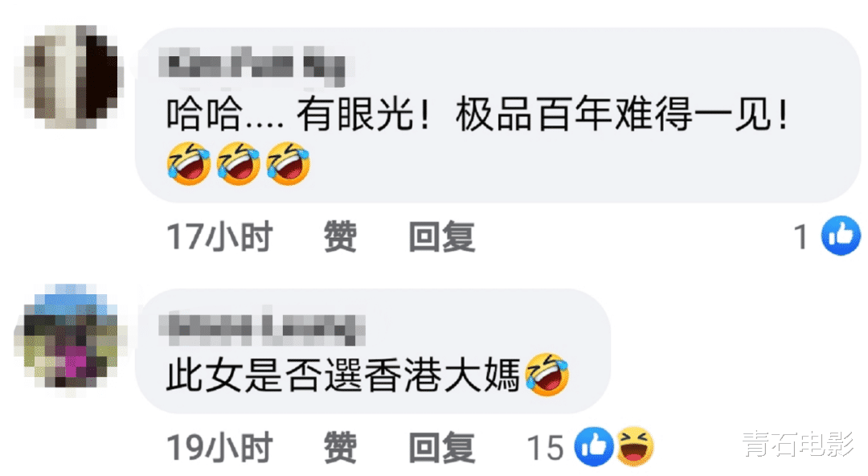This screenshot has height=476, width=868.
Task: Like the first comment via 赞
Action: pyautogui.click(x=340, y=236)
